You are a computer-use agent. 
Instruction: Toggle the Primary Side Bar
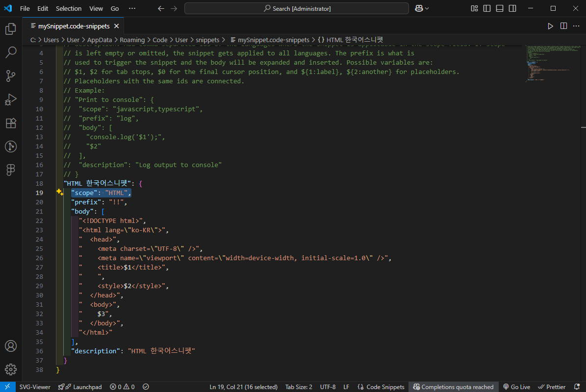pyautogui.click(x=487, y=8)
